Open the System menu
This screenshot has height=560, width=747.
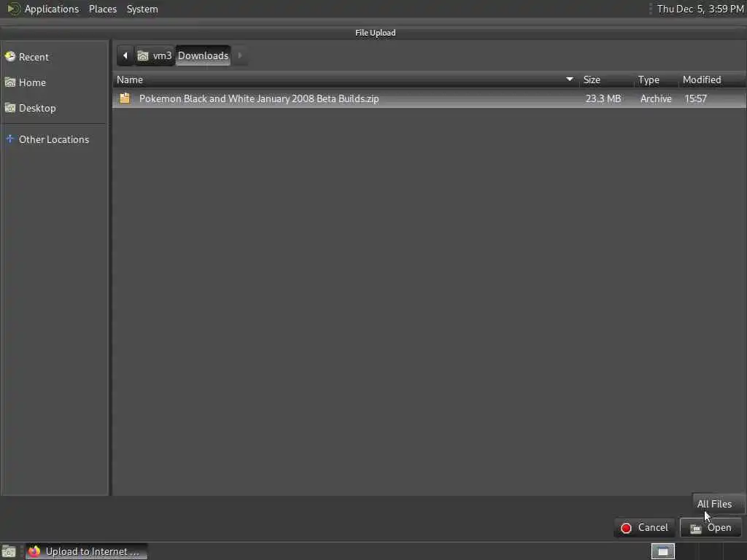[x=142, y=9]
